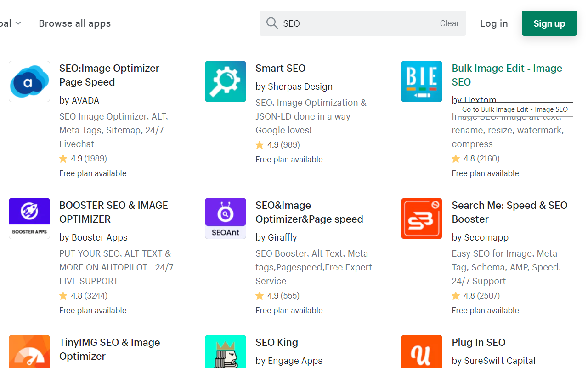Image resolution: width=588 pixels, height=368 pixels.
Task: Click the BOOSTER SEO & IMAGE OPTIMIZER rocket icon
Action: (x=29, y=218)
